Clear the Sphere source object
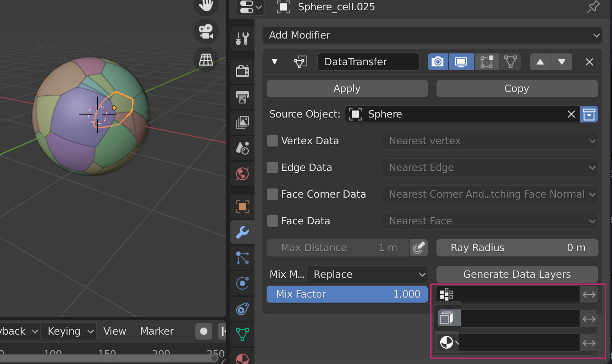612x364 pixels. pos(571,114)
